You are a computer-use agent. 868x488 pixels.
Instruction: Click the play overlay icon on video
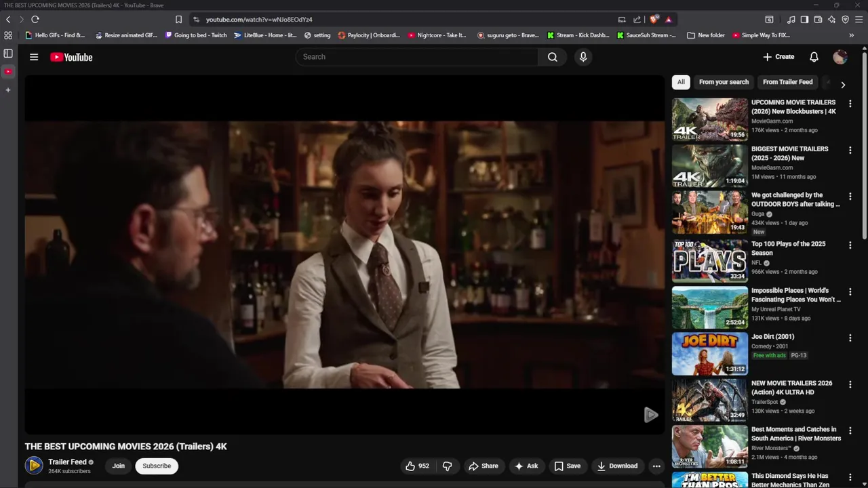tap(650, 415)
